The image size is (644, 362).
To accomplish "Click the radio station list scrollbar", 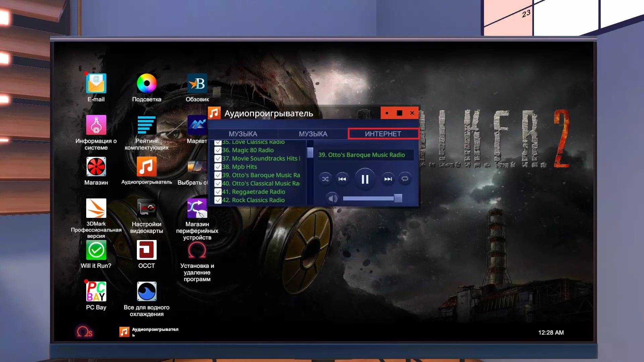I will pos(310,153).
